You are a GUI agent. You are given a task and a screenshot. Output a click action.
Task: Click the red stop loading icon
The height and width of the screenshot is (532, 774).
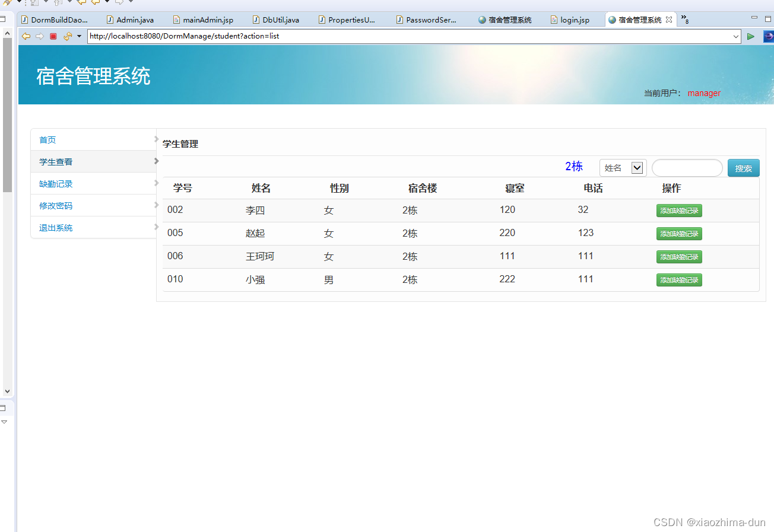coord(53,36)
